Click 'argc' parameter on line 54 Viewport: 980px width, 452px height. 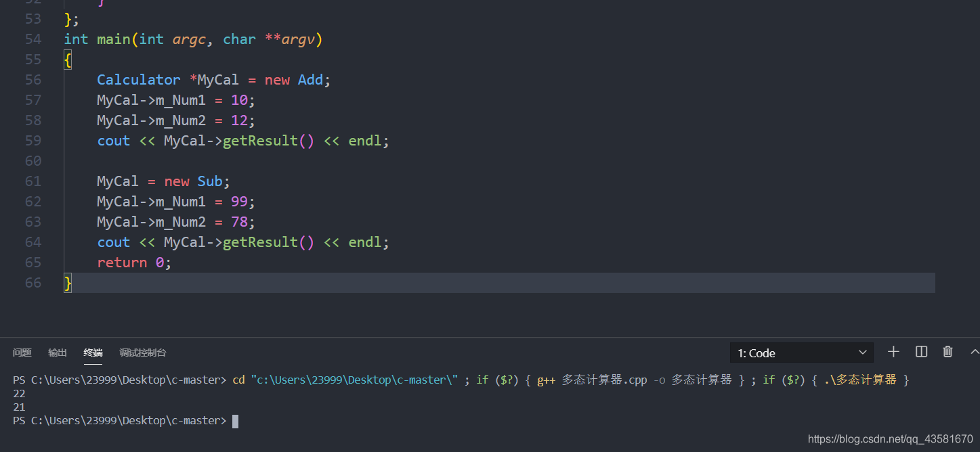click(x=189, y=40)
